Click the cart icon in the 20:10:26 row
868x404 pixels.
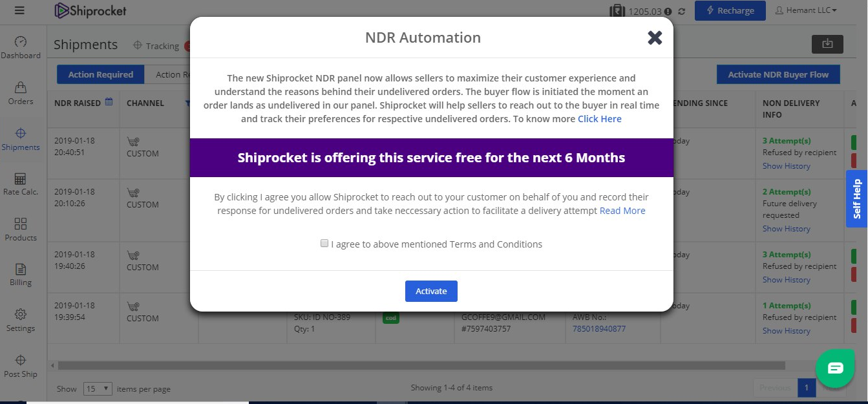click(x=133, y=193)
